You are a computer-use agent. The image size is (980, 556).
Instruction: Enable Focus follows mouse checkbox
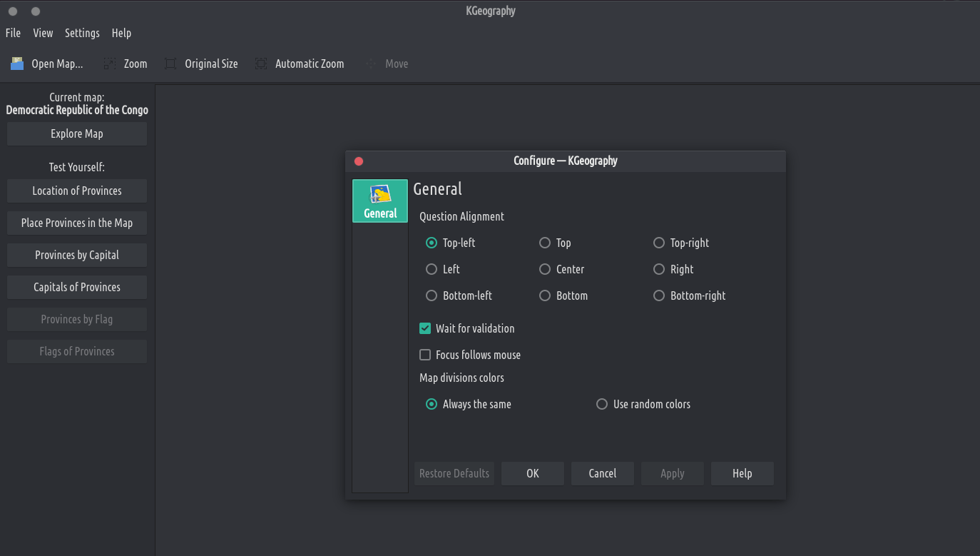click(425, 355)
